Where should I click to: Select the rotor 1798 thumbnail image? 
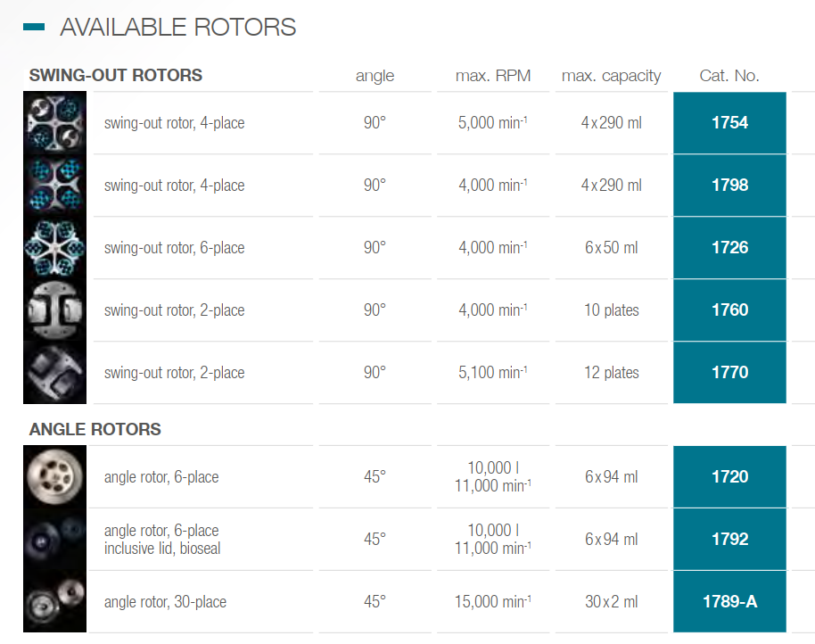point(54,186)
